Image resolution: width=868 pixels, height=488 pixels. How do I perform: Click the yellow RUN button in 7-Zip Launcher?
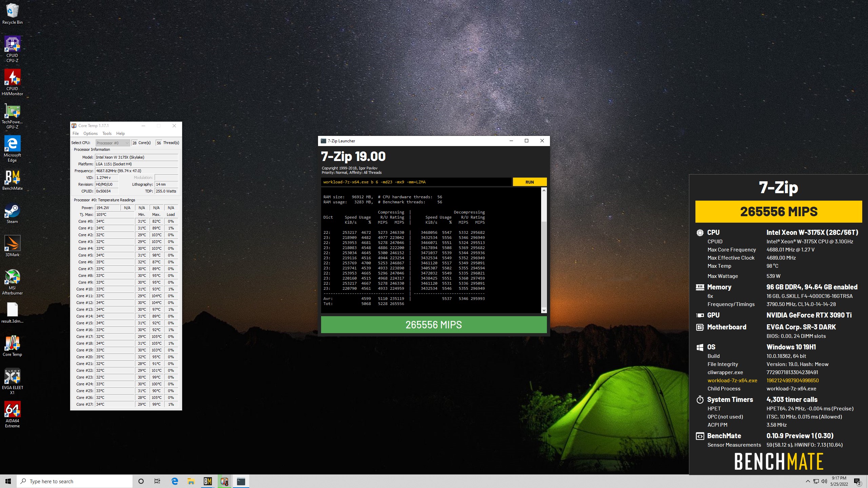click(x=530, y=182)
